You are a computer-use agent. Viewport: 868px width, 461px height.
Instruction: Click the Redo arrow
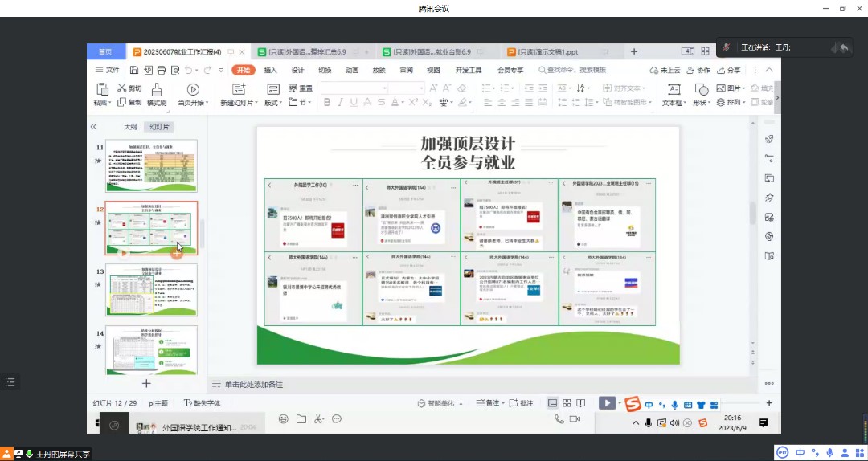pos(207,71)
